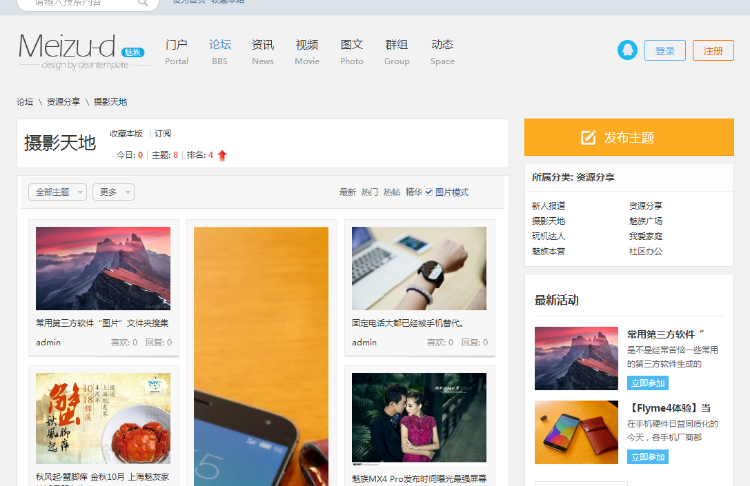
Task: Click the 注册 register button
Action: (713, 51)
